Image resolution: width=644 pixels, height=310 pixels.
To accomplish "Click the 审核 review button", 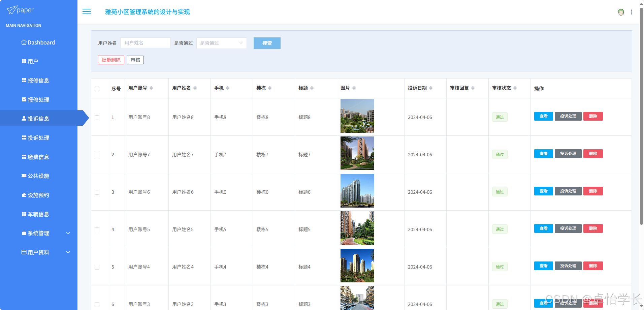I will [x=135, y=60].
